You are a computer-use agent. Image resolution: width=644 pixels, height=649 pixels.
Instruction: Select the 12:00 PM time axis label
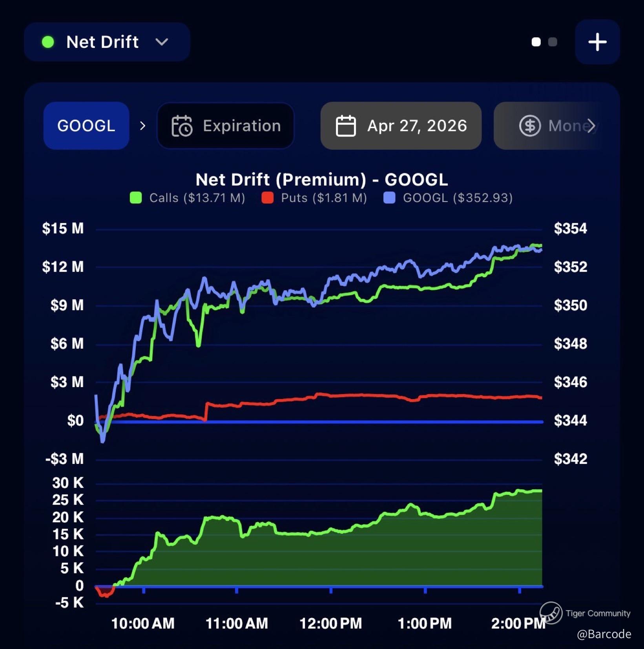[331, 623]
